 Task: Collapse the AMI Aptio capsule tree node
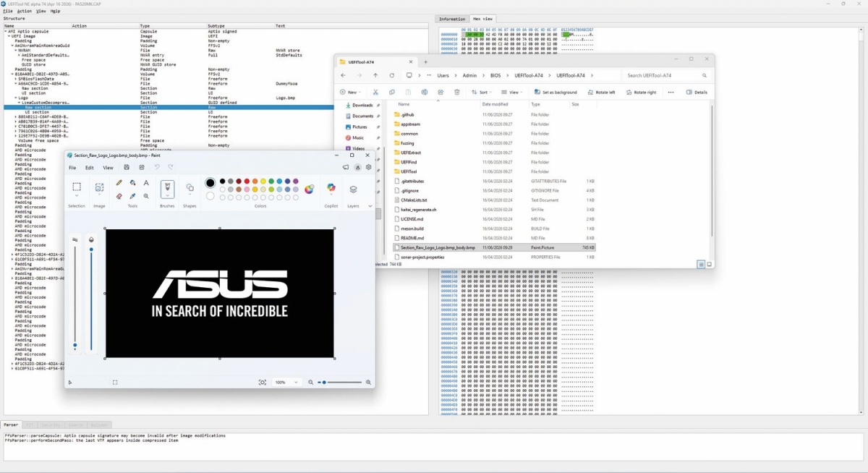6,31
